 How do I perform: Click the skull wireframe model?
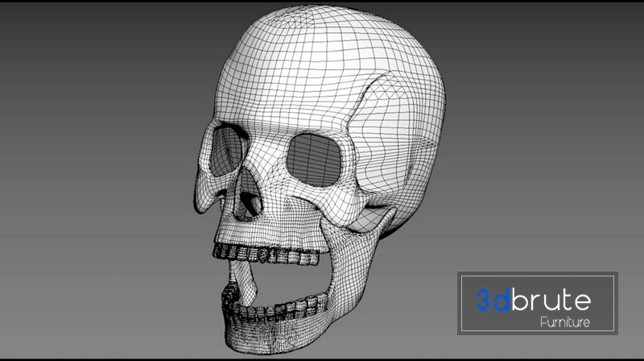pos(320,180)
